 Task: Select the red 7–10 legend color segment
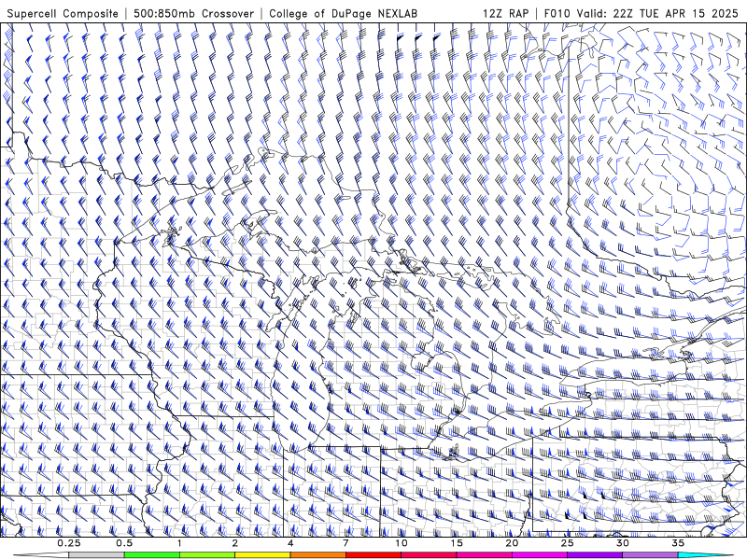click(373, 555)
